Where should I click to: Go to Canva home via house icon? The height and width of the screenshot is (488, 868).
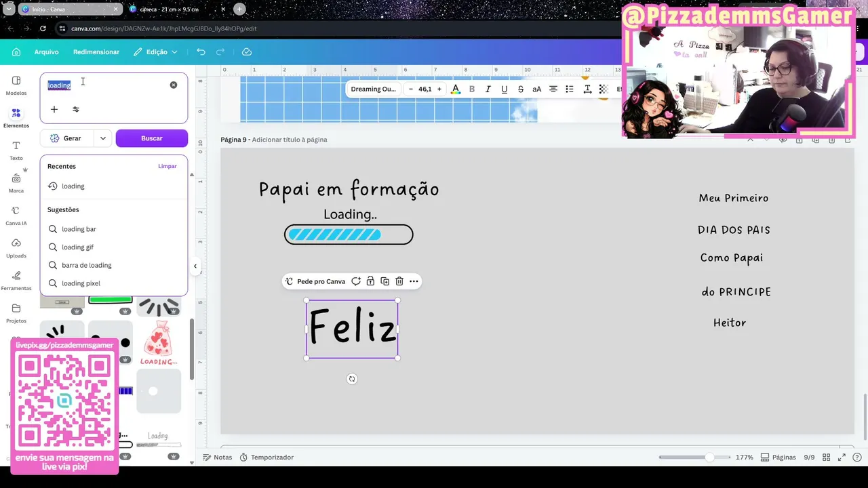coord(16,52)
